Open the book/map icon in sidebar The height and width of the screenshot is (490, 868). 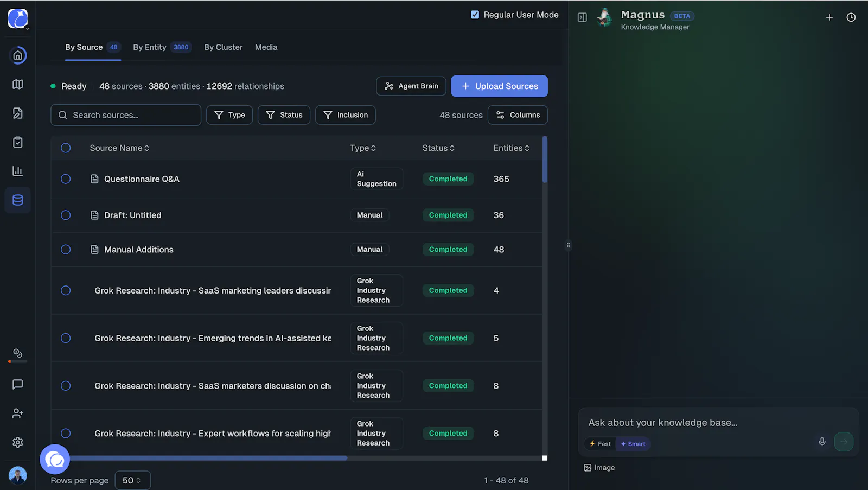tap(18, 84)
